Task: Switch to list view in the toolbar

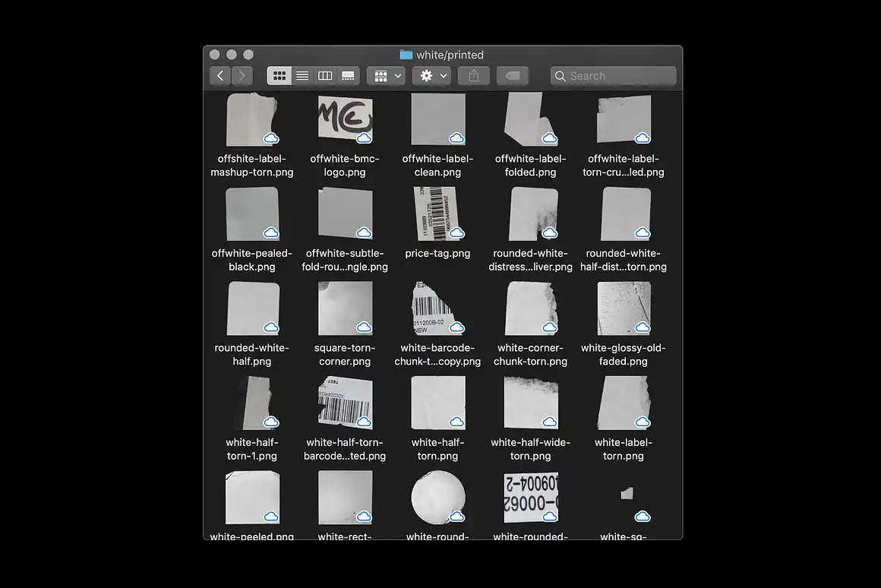Action: click(302, 75)
